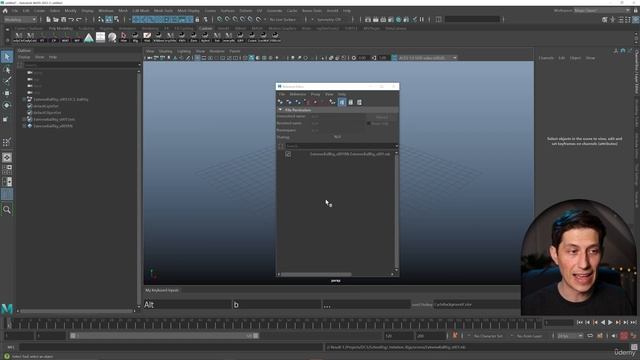
Task: Open the Modeling menu set dropdown
Action: coord(19,19)
